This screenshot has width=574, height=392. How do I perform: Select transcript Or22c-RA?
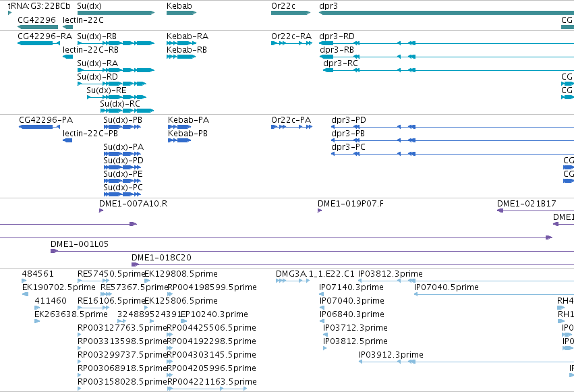tap(292, 43)
